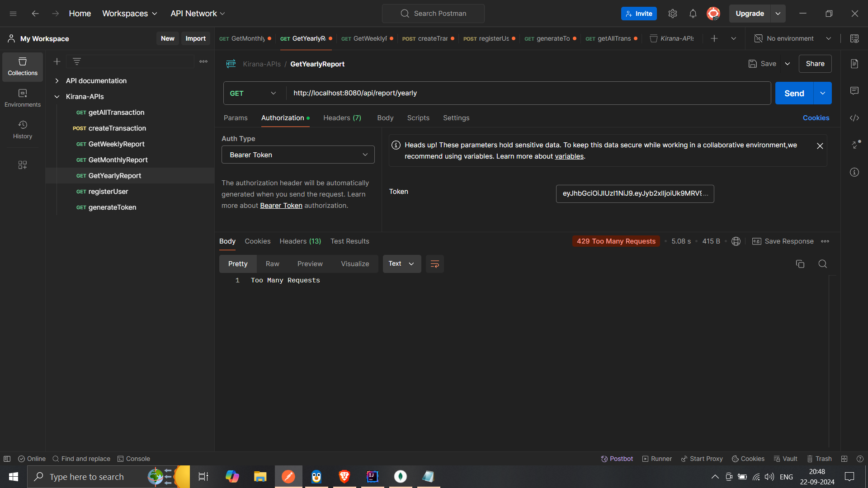The image size is (868, 488).
Task: Open the Auth Type Bearer Token dropdown
Action: (298, 155)
